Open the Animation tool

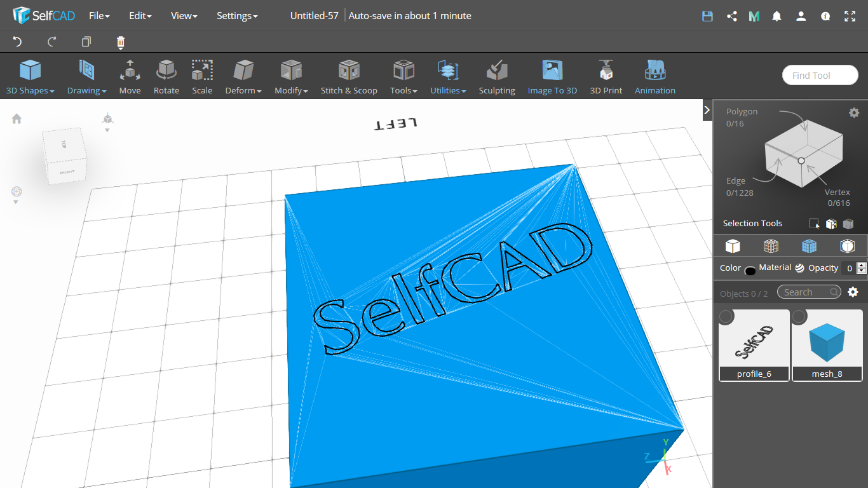click(x=655, y=78)
